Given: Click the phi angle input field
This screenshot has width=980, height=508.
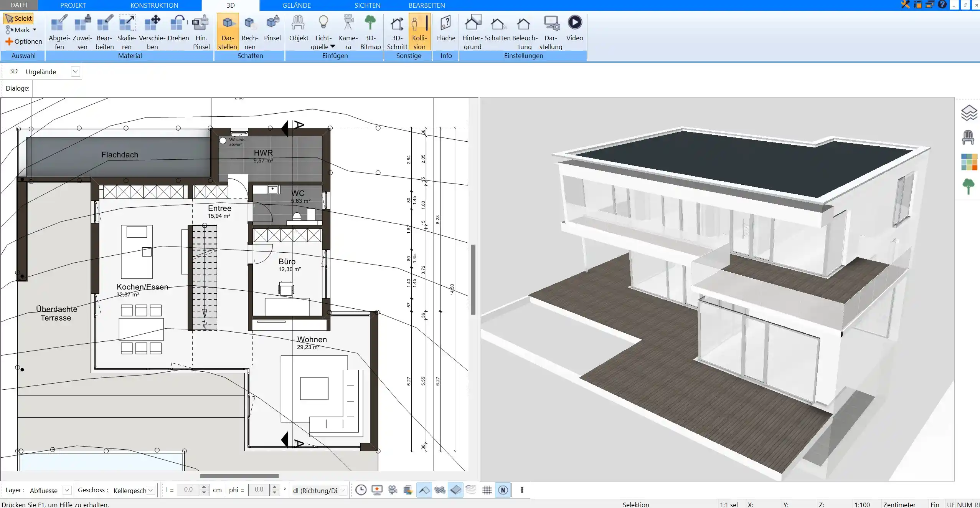Looking at the screenshot, I should point(259,490).
